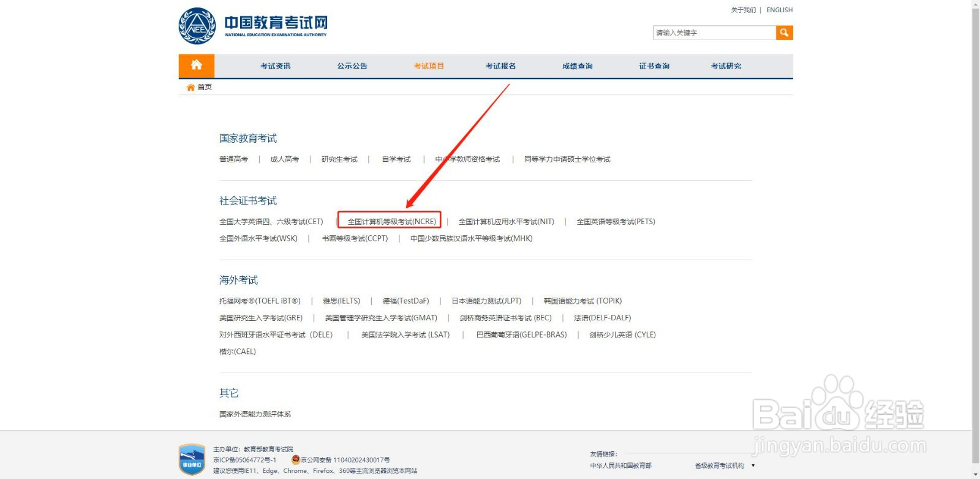Image resolution: width=980 pixels, height=479 pixels.
Task: Open the 公示公告 menu
Action: (352, 66)
